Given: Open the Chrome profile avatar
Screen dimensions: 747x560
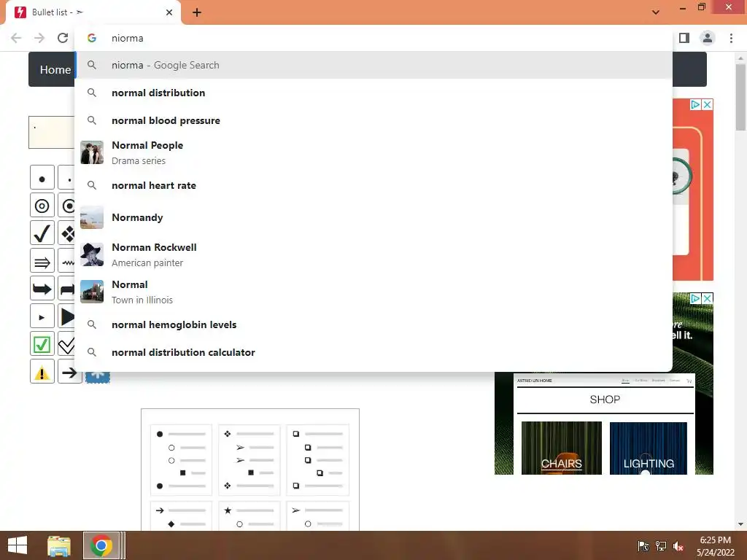Looking at the screenshot, I should coord(708,38).
